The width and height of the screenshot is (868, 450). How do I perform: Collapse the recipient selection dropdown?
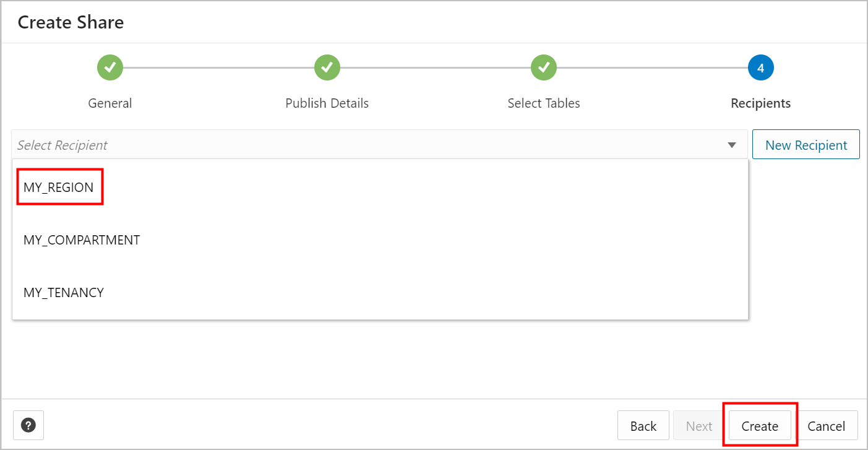click(x=732, y=144)
